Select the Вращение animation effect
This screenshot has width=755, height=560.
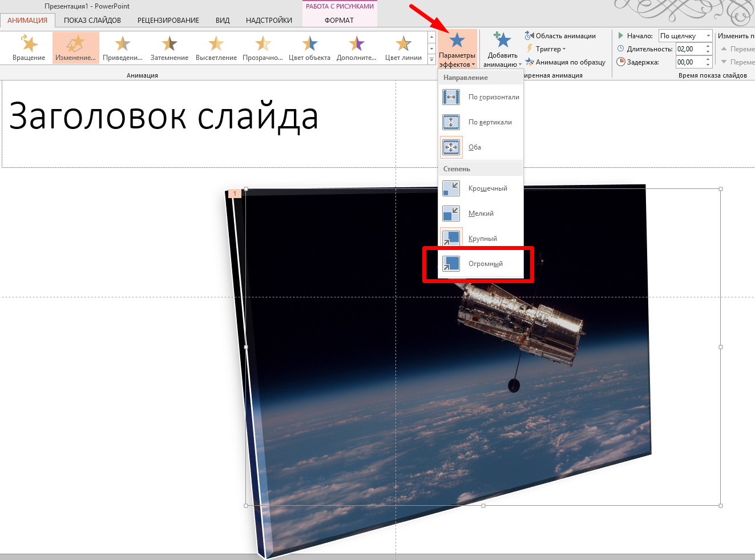click(x=29, y=47)
